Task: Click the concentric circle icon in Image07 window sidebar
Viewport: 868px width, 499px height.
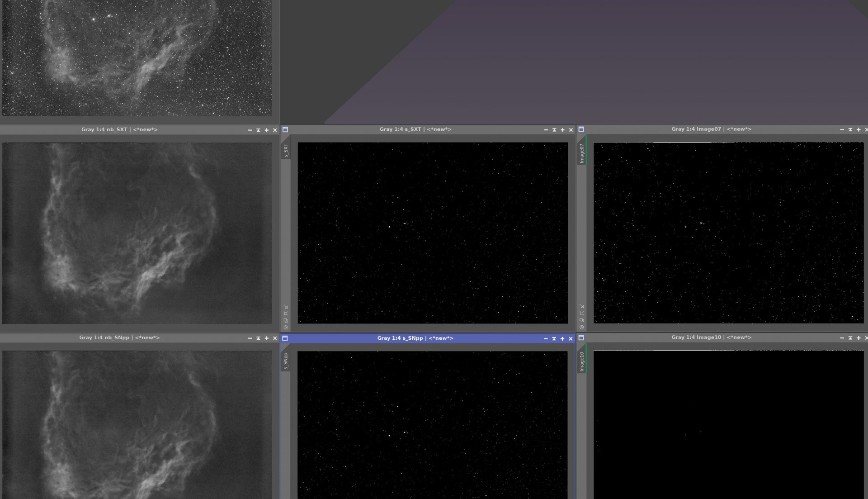Action: (x=582, y=327)
